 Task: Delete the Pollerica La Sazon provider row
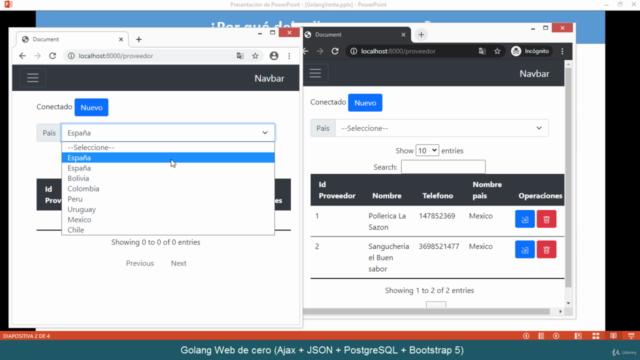click(547, 219)
